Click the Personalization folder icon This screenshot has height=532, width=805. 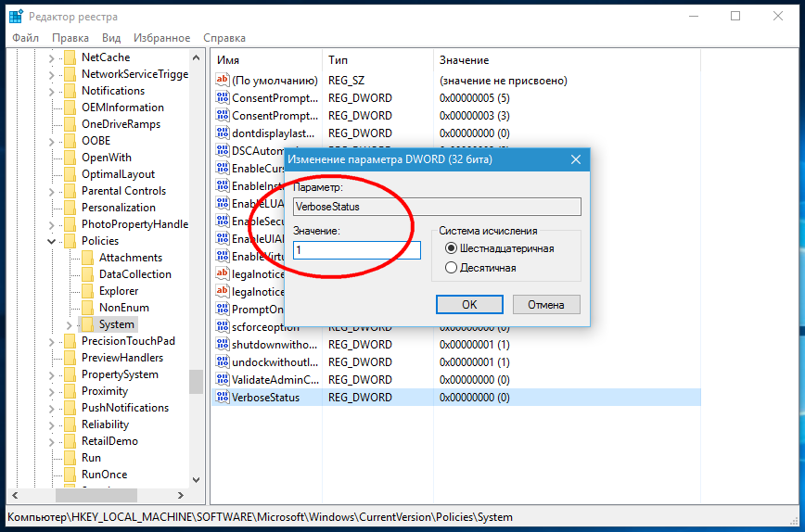70,208
